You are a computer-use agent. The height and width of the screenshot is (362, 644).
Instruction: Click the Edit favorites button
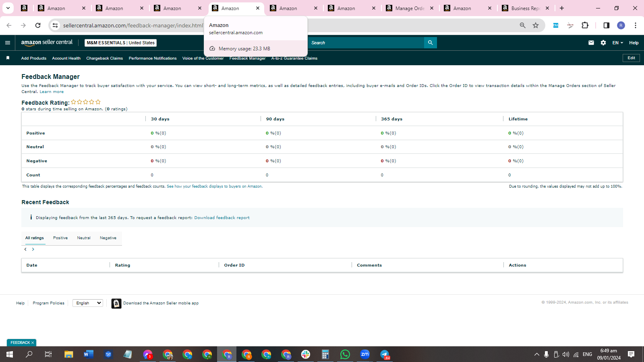(631, 58)
